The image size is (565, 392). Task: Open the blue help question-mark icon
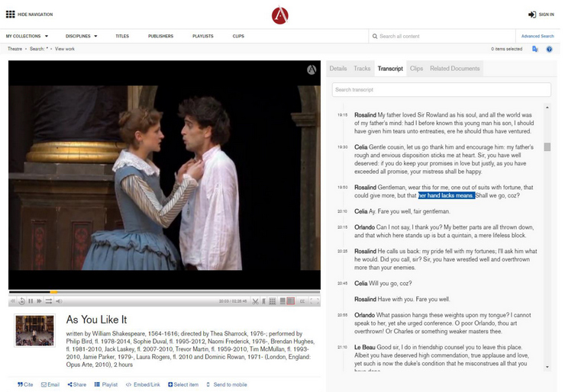(x=549, y=49)
